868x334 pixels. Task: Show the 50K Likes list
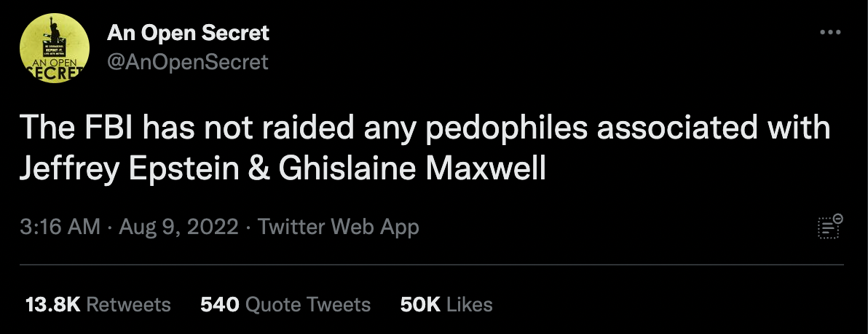pyautogui.click(x=446, y=304)
